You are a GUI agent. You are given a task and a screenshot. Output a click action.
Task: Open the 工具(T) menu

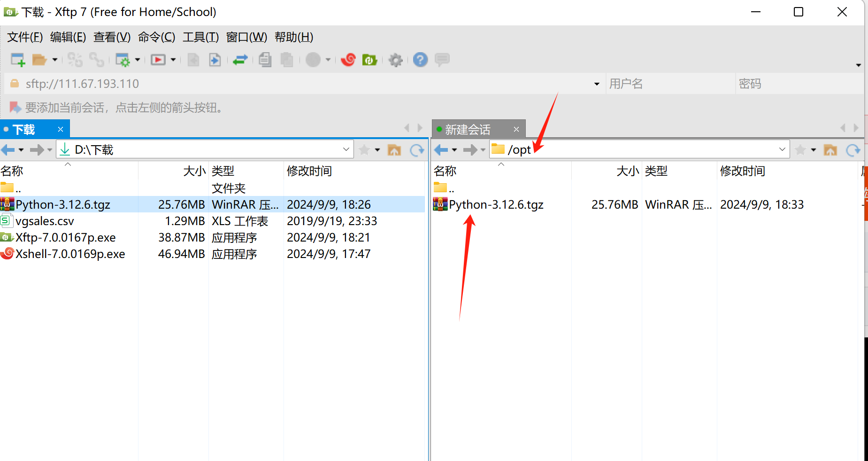(x=200, y=37)
